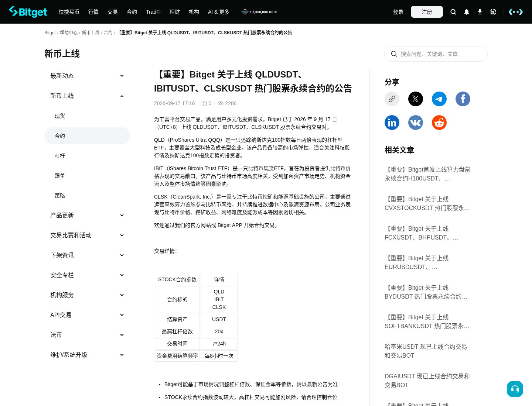Open related article about CVXSTOCKUSDT
The width and height of the screenshot is (532, 406).
428,204
